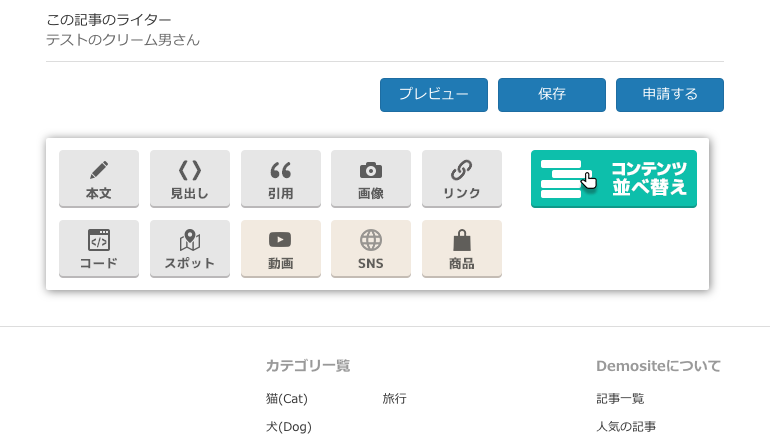Go to 記事一覧 article list
This screenshot has height=445, width=770.
click(620, 398)
